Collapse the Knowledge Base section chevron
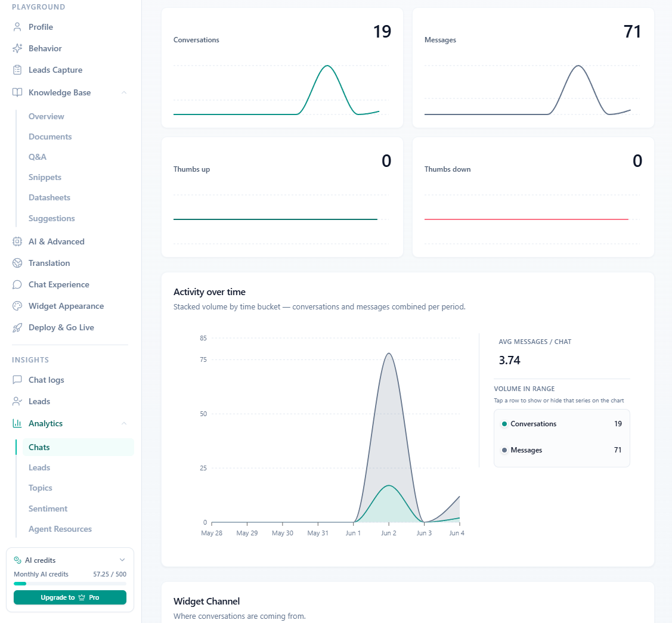Image resolution: width=672 pixels, height=623 pixels. coord(124,92)
